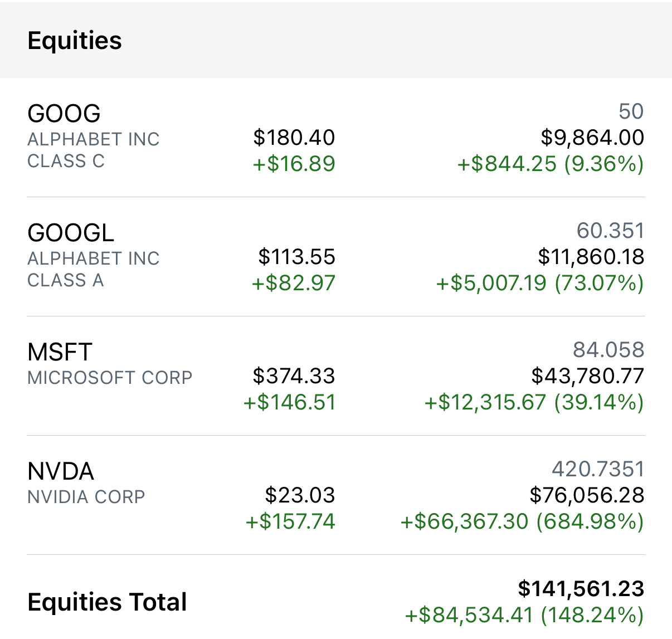Click the Equities Total label

click(107, 602)
